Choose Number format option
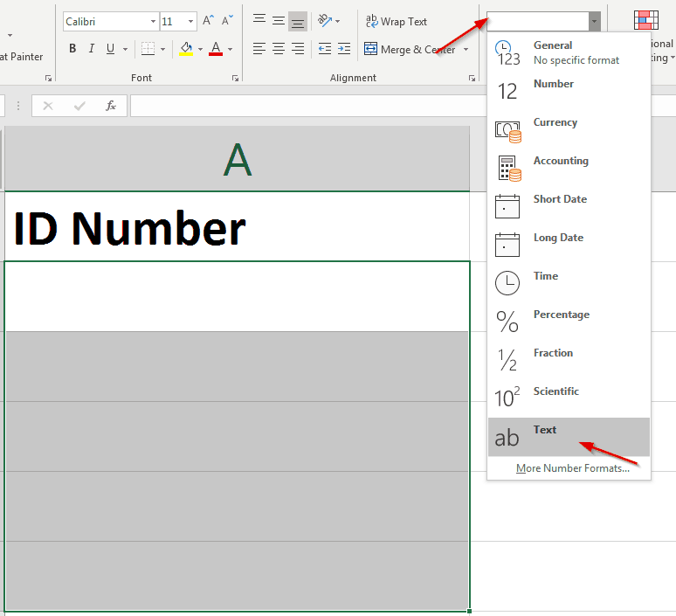 [x=569, y=91]
